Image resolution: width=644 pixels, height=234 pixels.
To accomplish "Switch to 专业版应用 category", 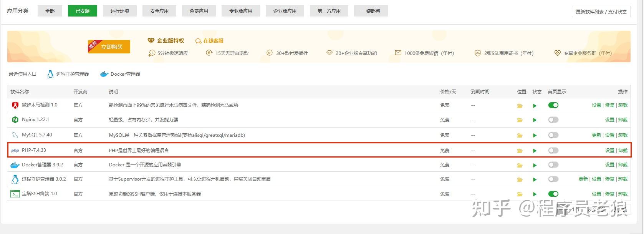I will [241, 11].
